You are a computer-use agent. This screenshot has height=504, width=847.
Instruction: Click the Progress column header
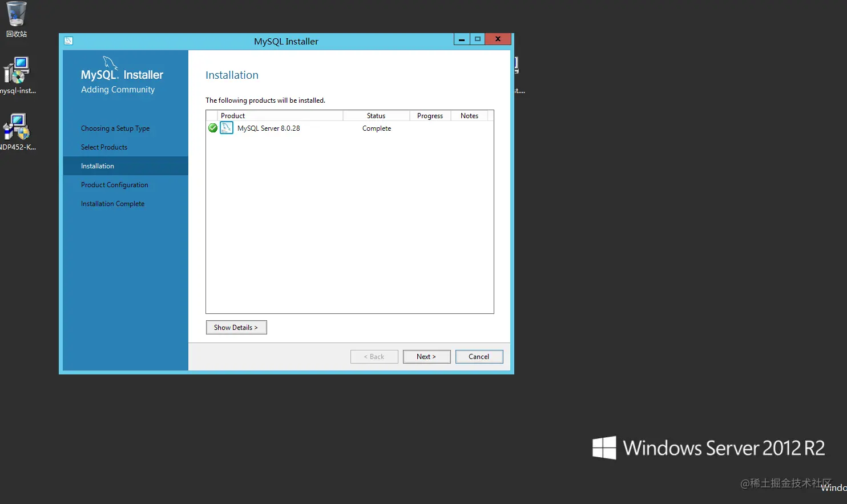430,115
